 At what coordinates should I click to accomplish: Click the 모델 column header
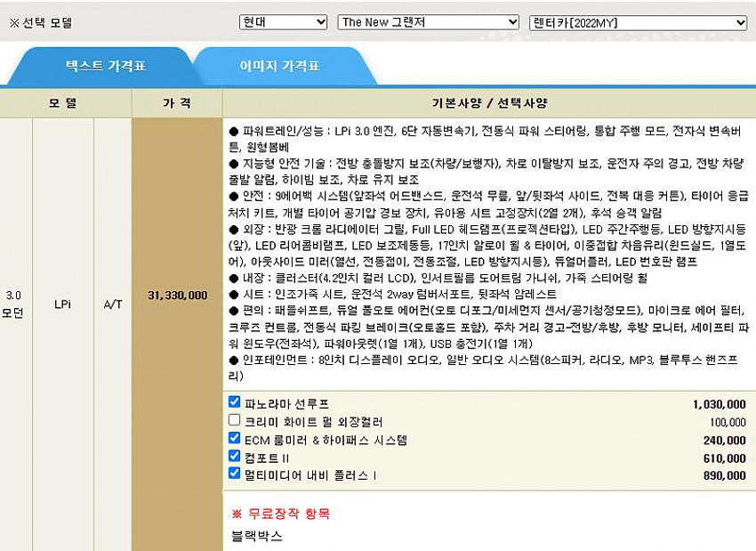(63, 103)
